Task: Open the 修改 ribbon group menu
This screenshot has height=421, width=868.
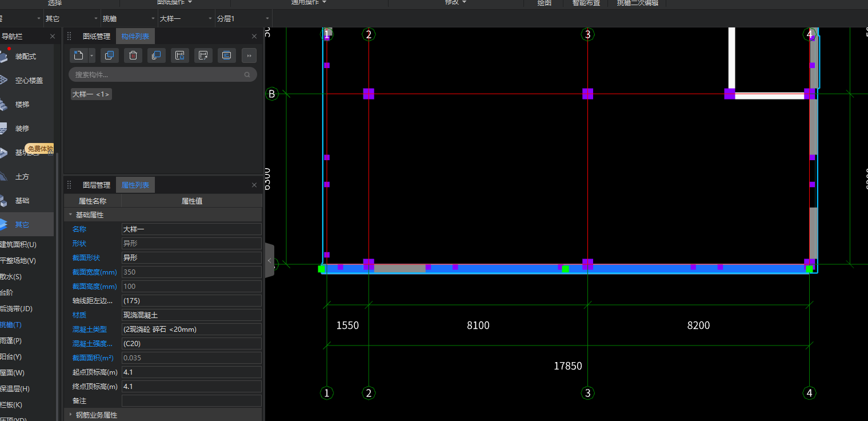Action: tap(456, 2)
